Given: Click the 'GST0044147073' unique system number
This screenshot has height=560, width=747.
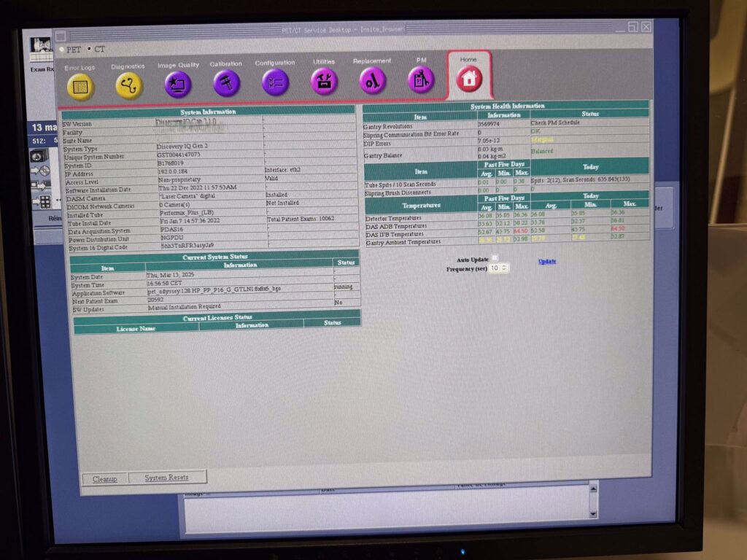Looking at the screenshot, I should (x=179, y=155).
